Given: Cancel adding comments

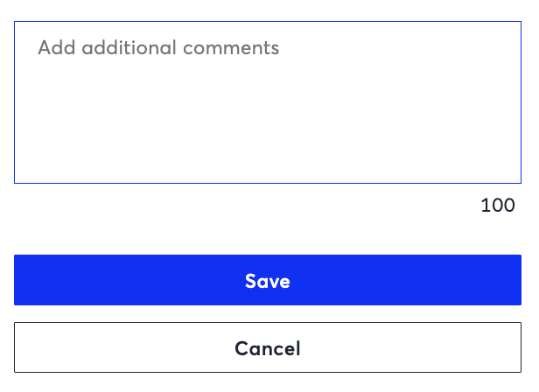Looking at the screenshot, I should pyautogui.click(x=268, y=348).
